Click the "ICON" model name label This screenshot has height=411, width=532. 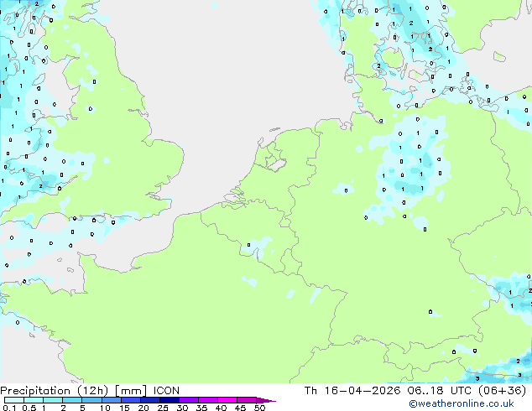(166, 391)
